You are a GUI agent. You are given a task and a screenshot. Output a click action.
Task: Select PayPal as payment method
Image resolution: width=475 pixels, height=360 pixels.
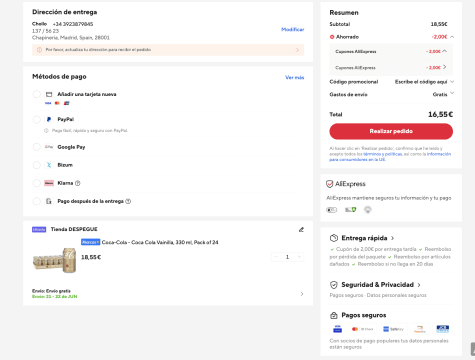[x=37, y=119]
